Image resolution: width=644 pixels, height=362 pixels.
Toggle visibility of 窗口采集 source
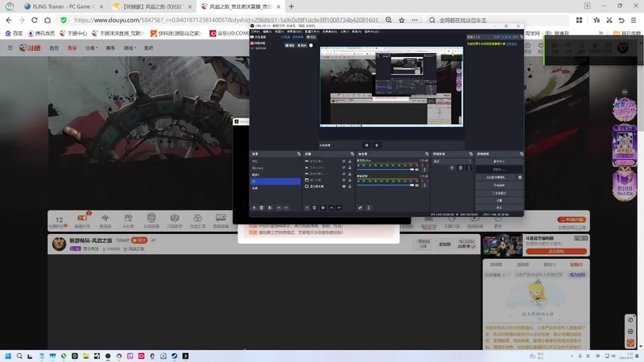coord(344,180)
